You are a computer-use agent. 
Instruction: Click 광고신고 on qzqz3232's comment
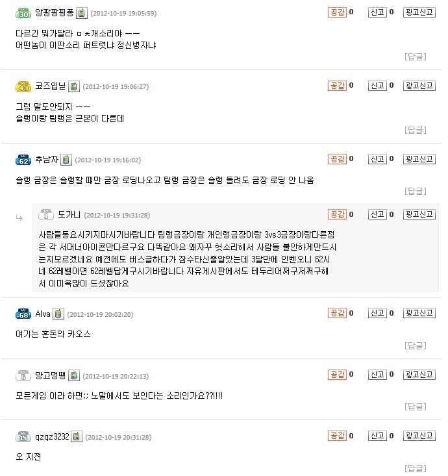[x=419, y=436]
